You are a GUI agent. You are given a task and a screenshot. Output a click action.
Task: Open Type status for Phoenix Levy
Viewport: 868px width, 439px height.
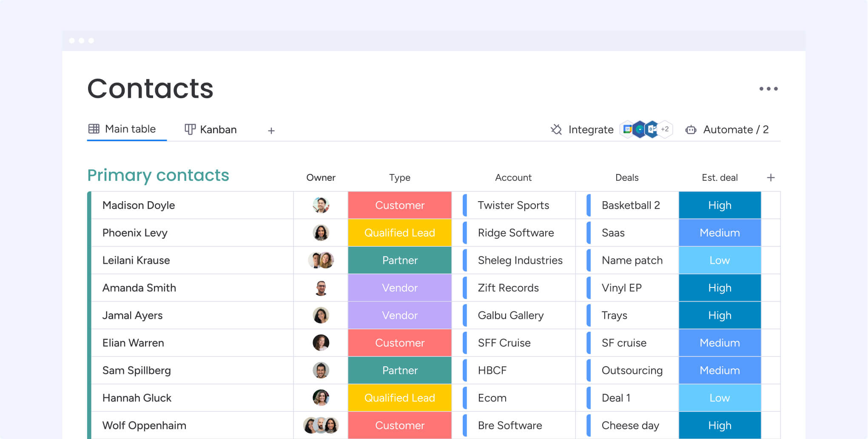click(x=399, y=233)
